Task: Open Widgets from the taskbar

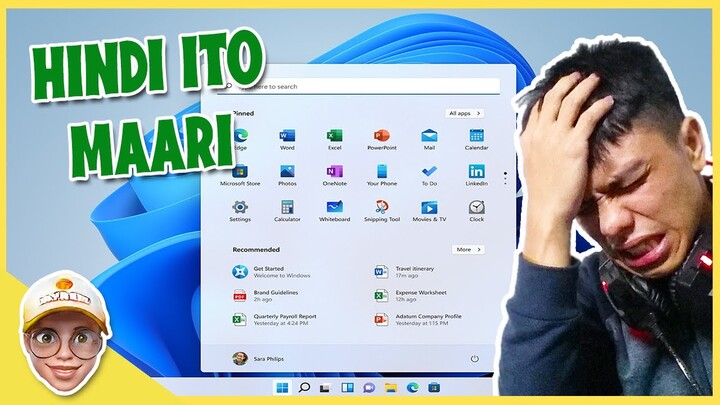Action: [x=347, y=388]
